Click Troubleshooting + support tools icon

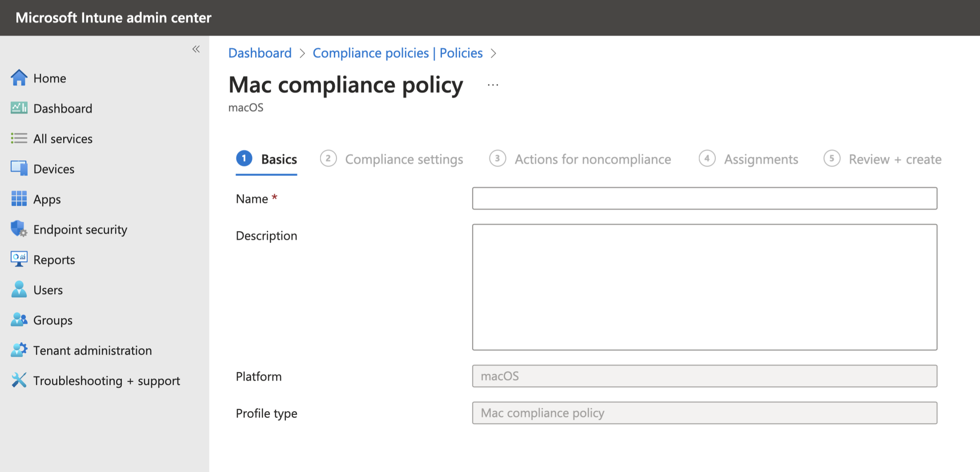pos(19,380)
